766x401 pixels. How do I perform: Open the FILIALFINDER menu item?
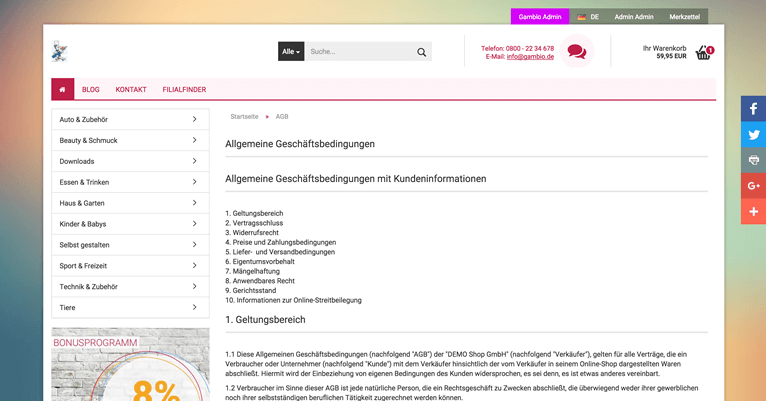pos(184,90)
